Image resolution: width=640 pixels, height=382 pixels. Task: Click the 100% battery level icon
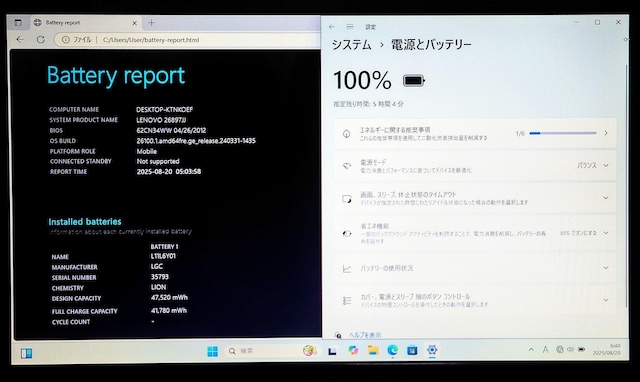(x=414, y=80)
